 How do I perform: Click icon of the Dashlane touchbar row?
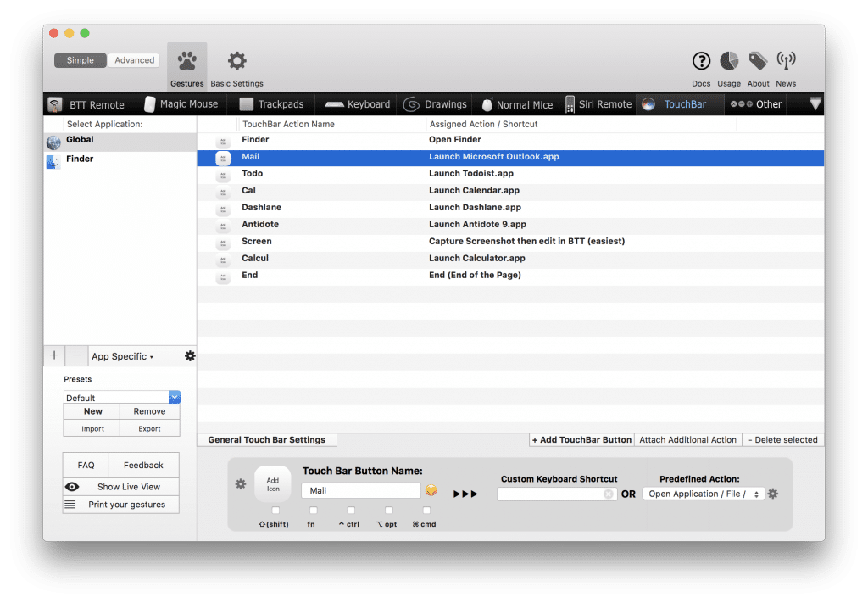click(223, 209)
